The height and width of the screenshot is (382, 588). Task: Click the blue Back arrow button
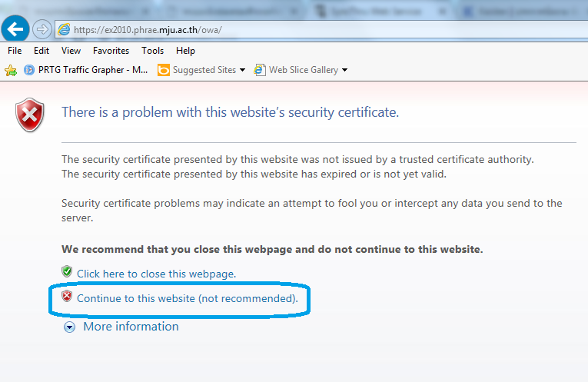pos(15,29)
